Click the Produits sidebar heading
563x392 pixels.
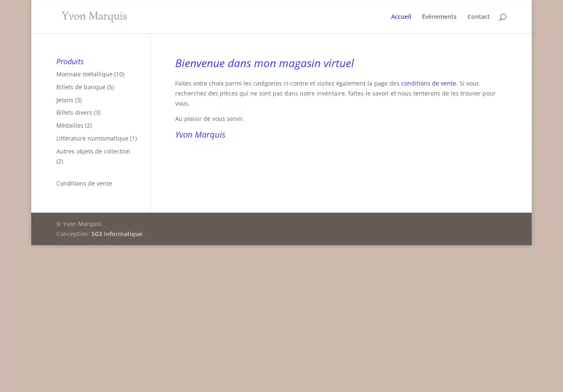[x=70, y=61]
